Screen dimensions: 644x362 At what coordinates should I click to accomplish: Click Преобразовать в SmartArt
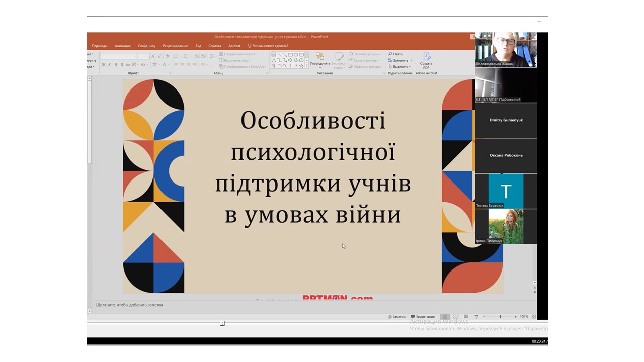point(243,67)
